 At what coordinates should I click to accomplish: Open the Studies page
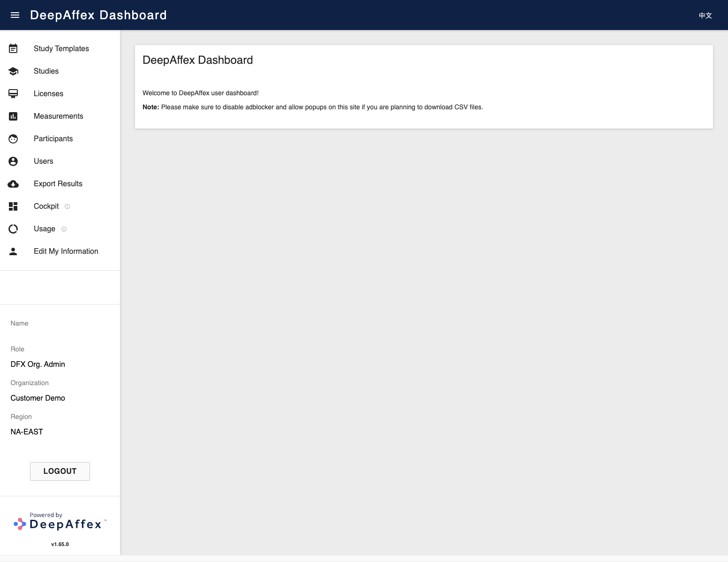(60, 71)
